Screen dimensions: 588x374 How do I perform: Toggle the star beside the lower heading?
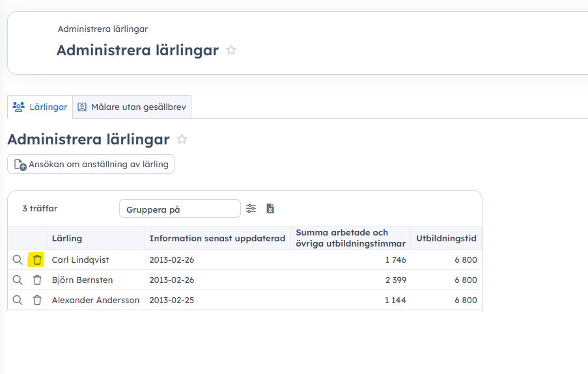[182, 139]
